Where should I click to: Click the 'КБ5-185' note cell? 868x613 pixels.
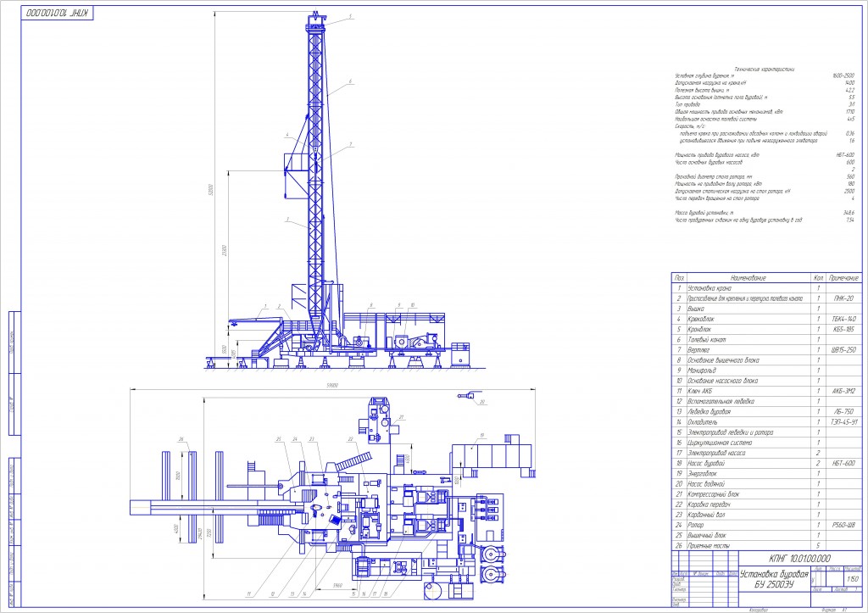pyautogui.click(x=843, y=330)
